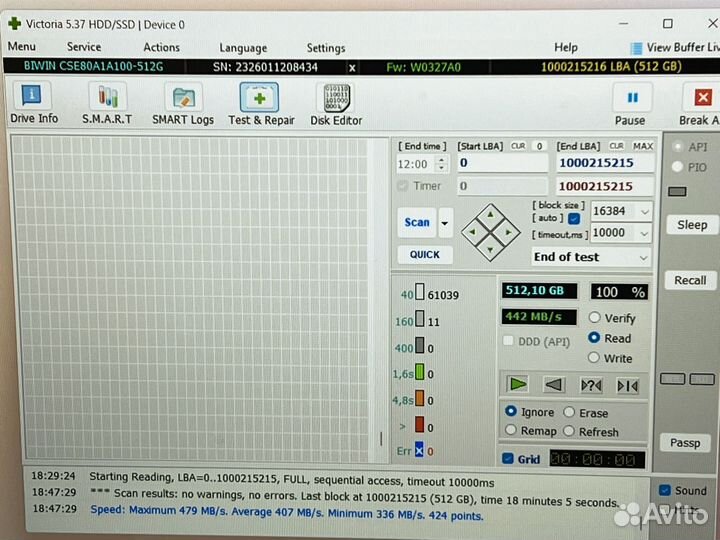Viewport: 720px width, 540px height.
Task: Click the Start LBA input field
Action: [503, 163]
